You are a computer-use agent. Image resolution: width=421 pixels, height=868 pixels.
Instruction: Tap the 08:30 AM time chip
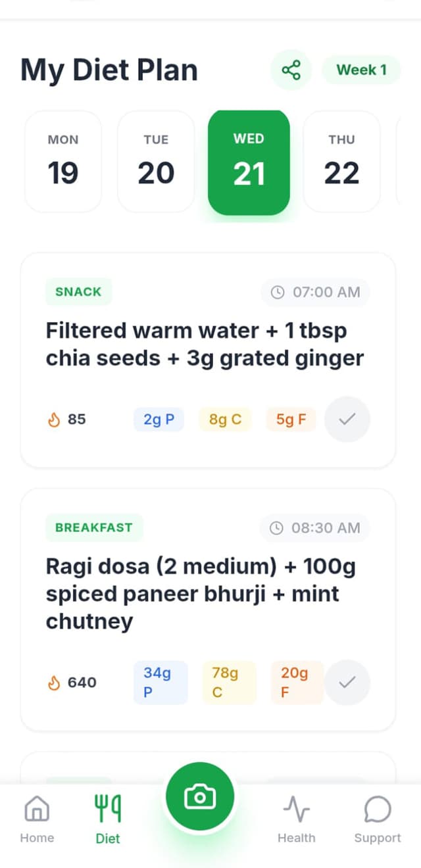(x=315, y=527)
